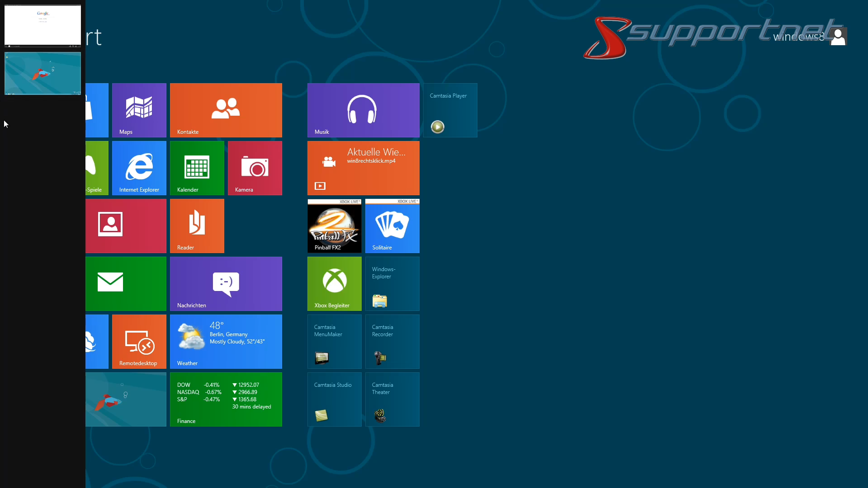Screen dimensions: 868x488
Task: Open Camtasia Recorder tile
Action: pyautogui.click(x=392, y=342)
